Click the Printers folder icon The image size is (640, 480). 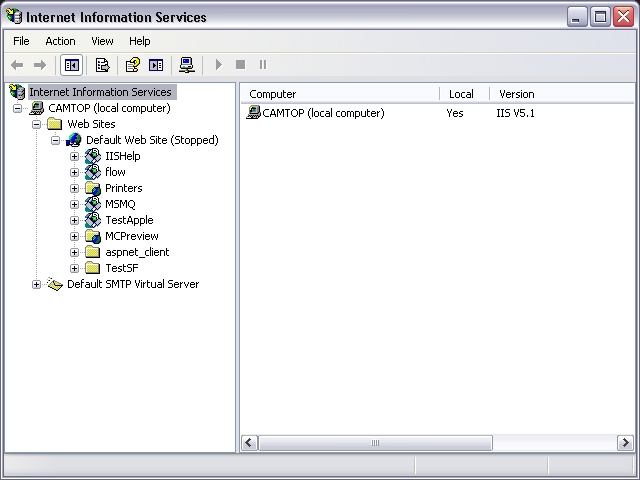[93, 188]
